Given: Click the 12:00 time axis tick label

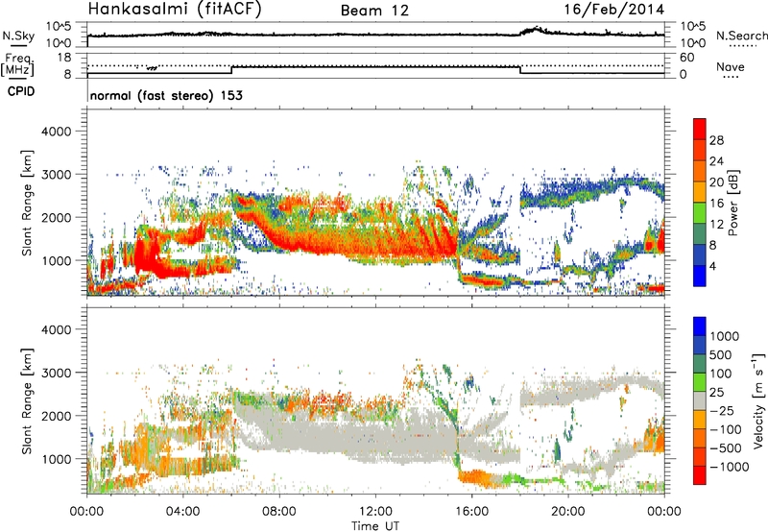Looking at the screenshot, I should 375,512.
